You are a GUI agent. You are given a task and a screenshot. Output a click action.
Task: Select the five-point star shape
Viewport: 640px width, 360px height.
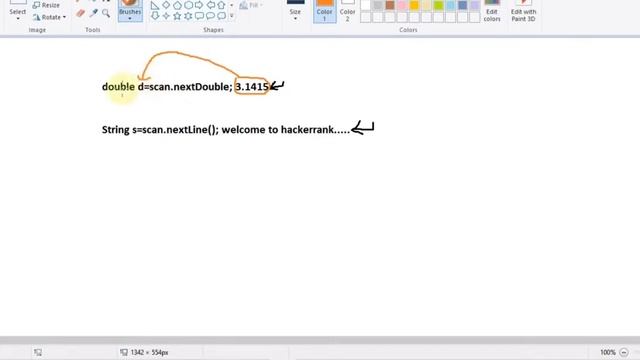click(177, 16)
